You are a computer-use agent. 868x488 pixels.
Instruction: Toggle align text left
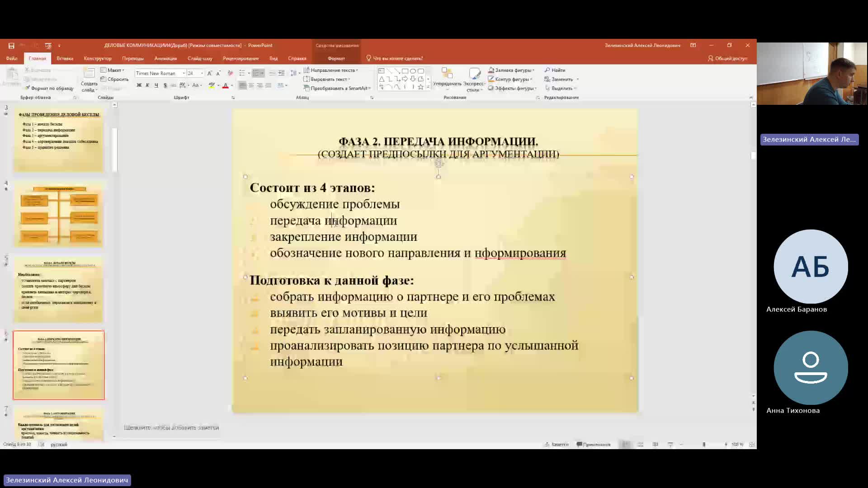pyautogui.click(x=242, y=85)
